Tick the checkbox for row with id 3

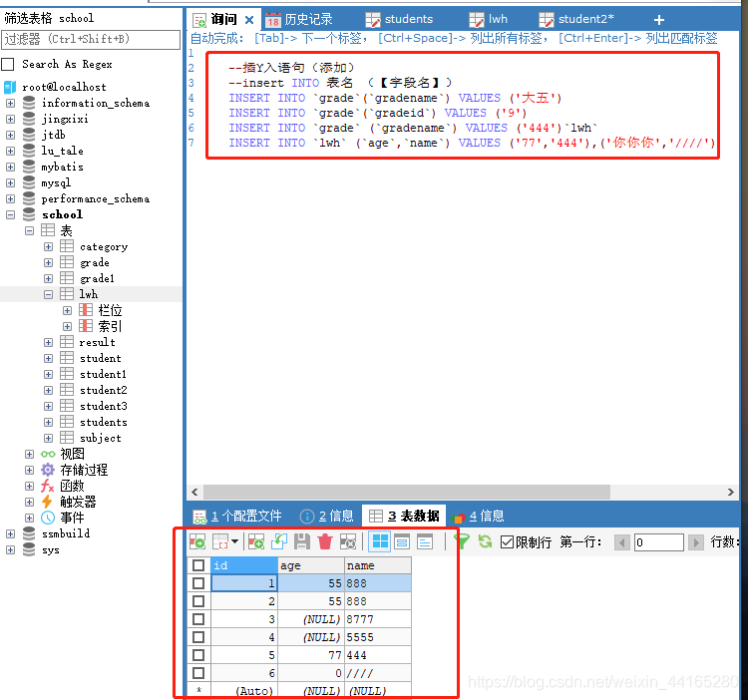198,619
